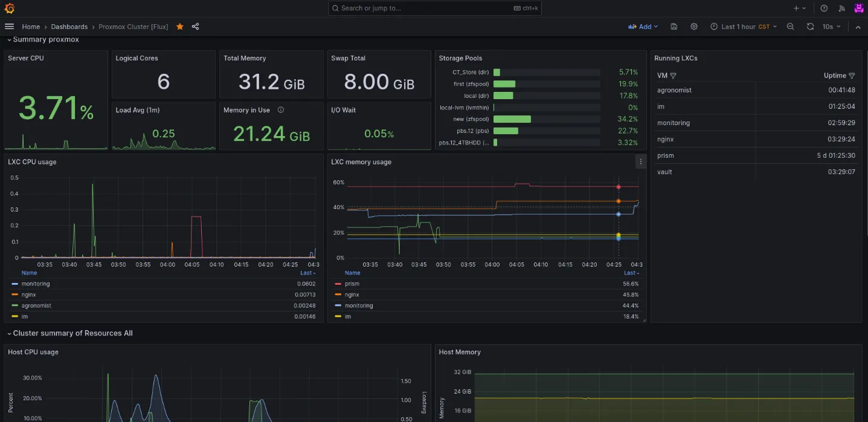Screen dimensions: 868x422
Task: Open the user profile avatar
Action: coord(859,8)
